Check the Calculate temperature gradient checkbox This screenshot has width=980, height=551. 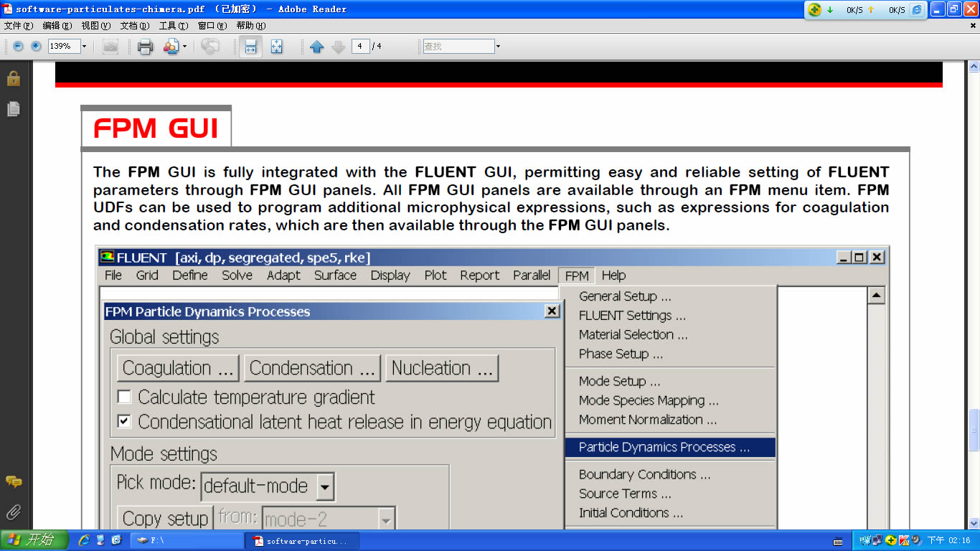click(124, 397)
